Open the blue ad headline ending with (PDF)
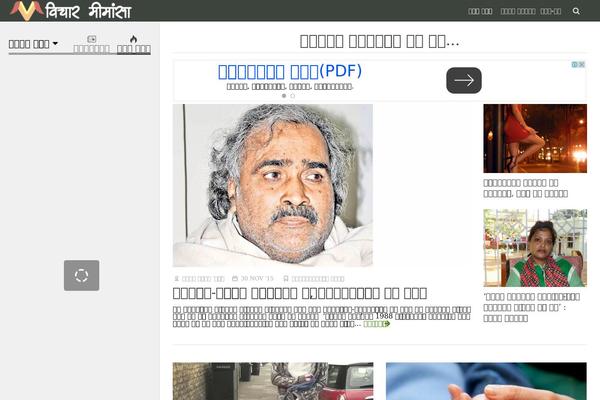600x400 pixels. 290,72
